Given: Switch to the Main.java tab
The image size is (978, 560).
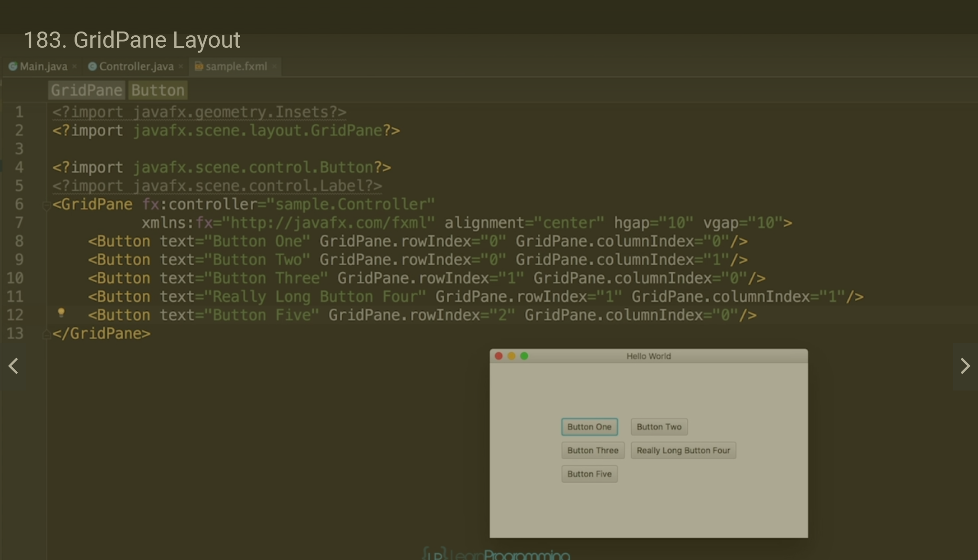Looking at the screenshot, I should 43,66.
